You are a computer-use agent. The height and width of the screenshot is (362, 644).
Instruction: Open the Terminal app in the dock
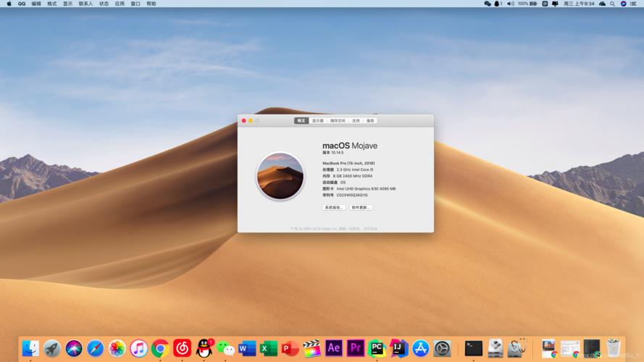pos(474,348)
